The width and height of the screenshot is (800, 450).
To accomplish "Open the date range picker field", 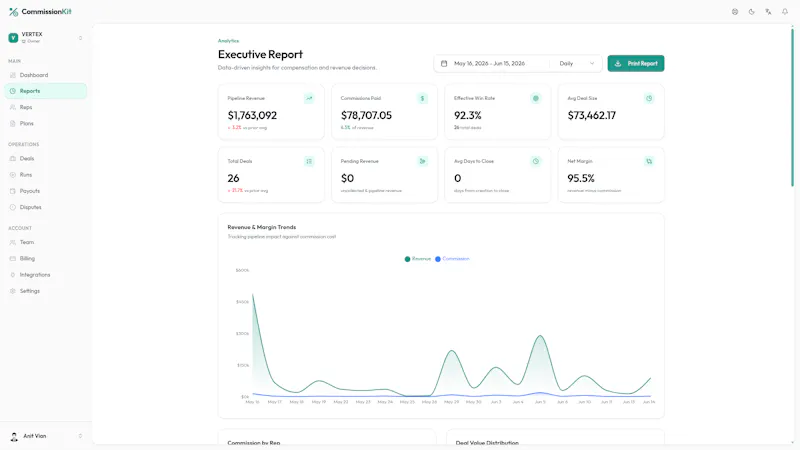I will (x=492, y=63).
